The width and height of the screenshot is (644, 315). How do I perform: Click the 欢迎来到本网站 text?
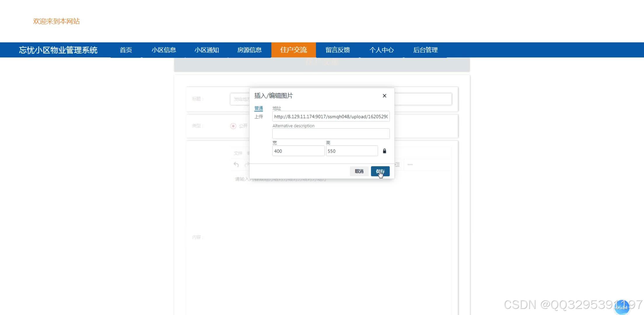[x=56, y=21]
